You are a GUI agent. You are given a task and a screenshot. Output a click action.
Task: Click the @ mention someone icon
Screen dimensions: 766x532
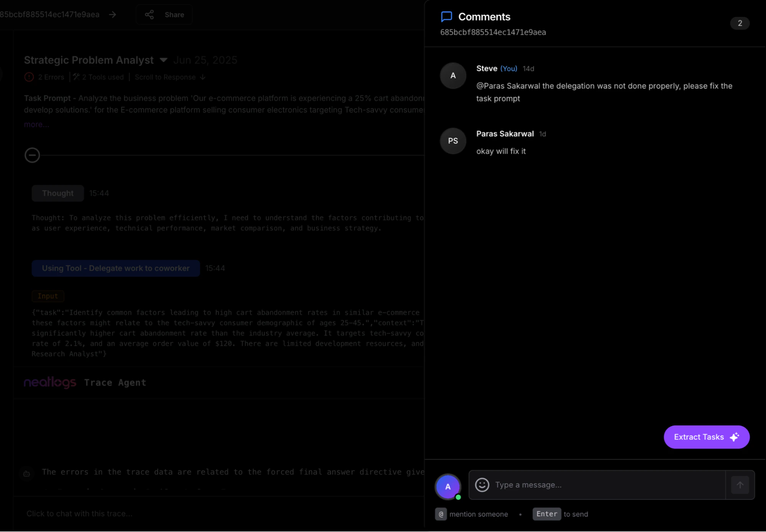441,514
